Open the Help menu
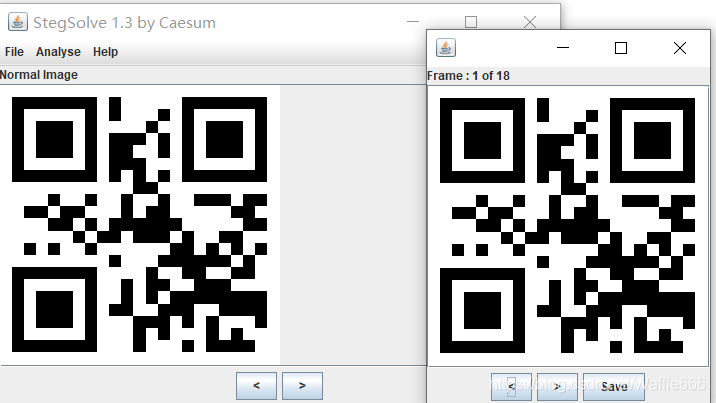The height and width of the screenshot is (403, 716). (x=105, y=52)
